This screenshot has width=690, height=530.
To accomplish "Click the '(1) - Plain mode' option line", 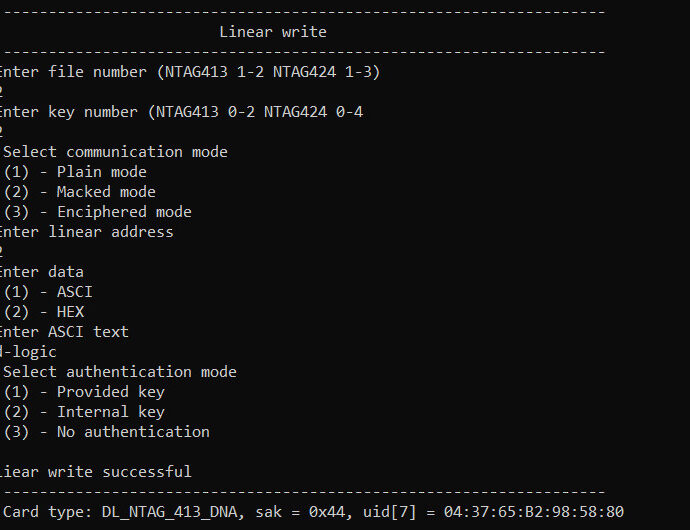I will (x=75, y=172).
